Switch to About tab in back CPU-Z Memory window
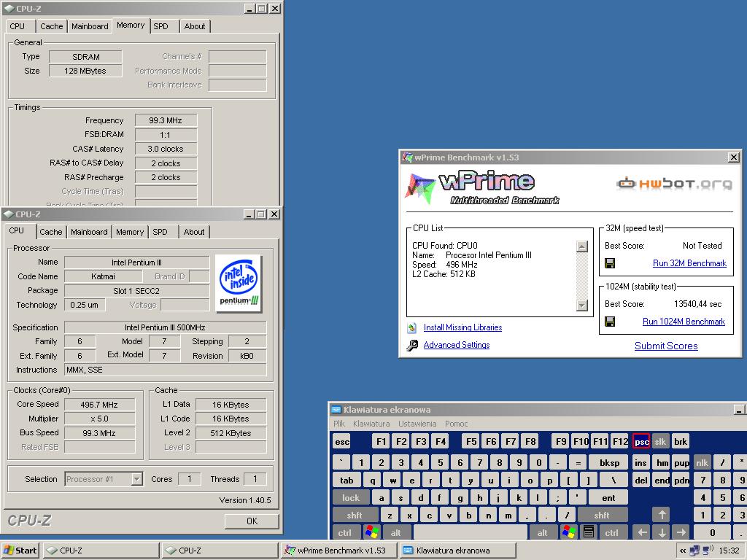This screenshot has width=747, height=560. [194, 26]
